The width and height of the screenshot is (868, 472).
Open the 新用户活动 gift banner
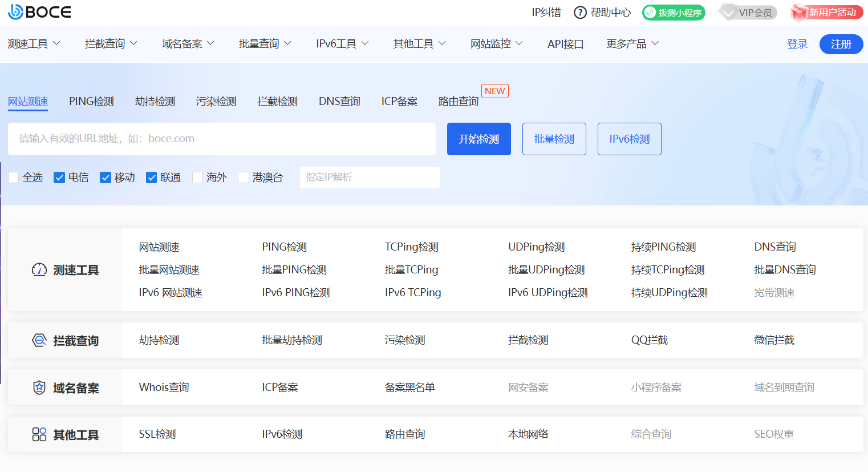click(x=827, y=13)
